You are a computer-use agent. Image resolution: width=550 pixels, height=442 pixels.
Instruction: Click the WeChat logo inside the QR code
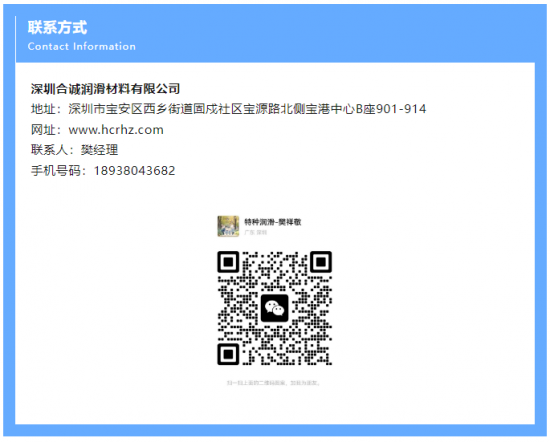tap(274, 308)
